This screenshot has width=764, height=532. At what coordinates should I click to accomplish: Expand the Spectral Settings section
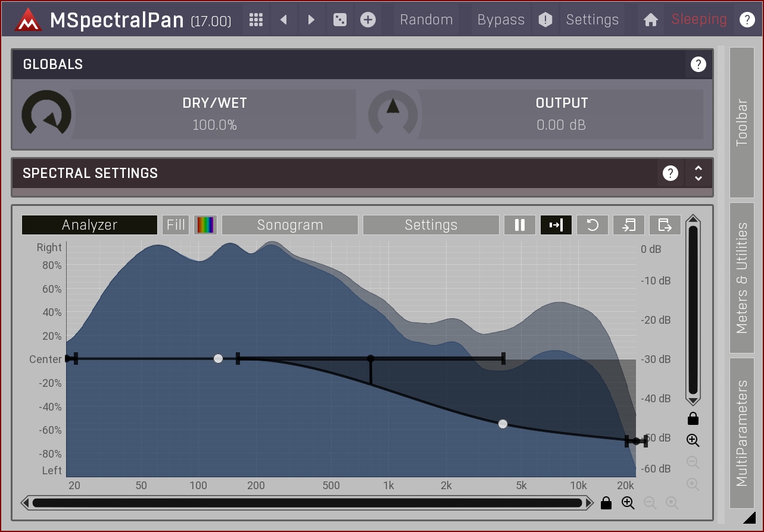pyautogui.click(x=698, y=173)
